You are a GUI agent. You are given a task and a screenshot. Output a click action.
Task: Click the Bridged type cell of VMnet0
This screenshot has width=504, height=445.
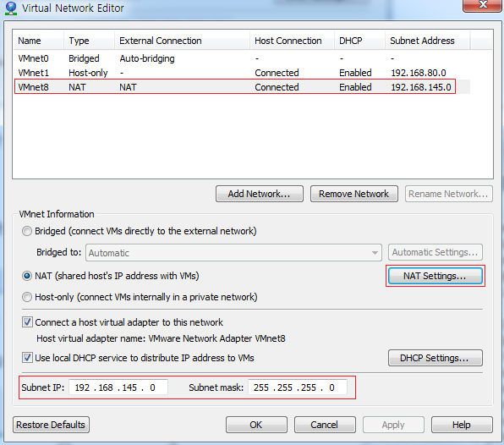[x=84, y=58]
